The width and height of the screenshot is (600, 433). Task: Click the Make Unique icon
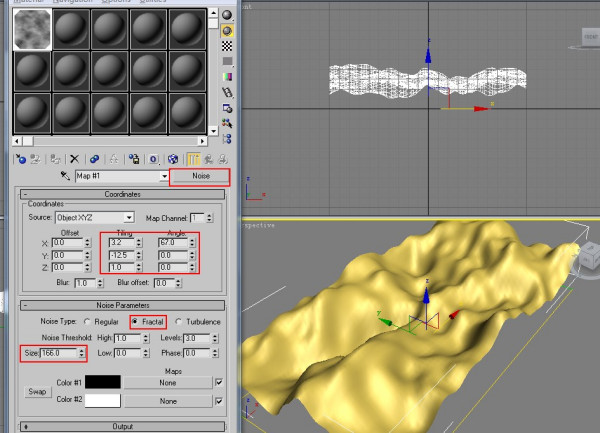click(x=114, y=159)
